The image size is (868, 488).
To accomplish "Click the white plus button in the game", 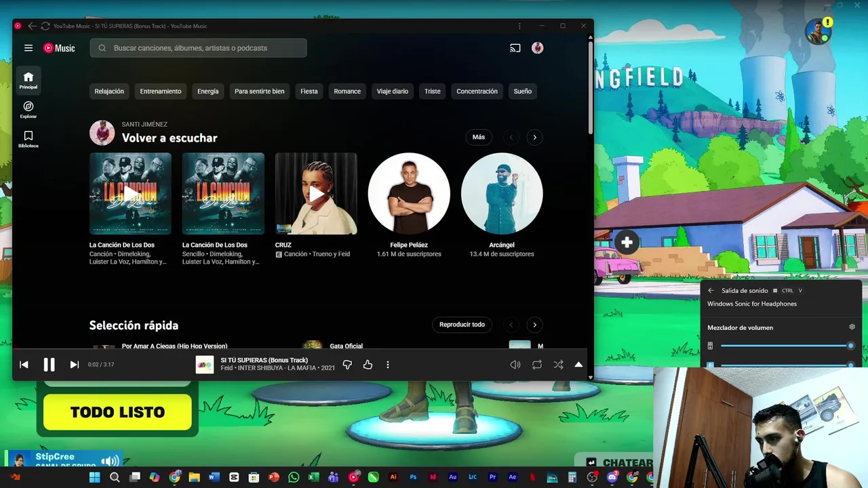I will (x=627, y=242).
